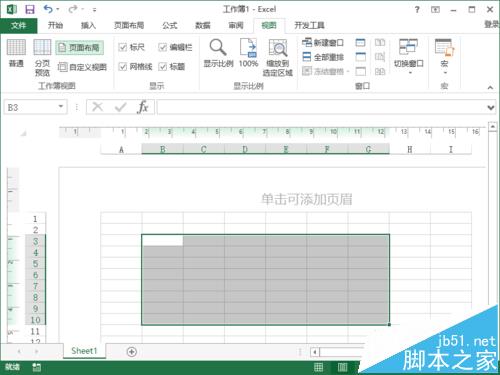Click the Redo arrow icon
This screenshot has width=500, height=375.
(72, 9)
